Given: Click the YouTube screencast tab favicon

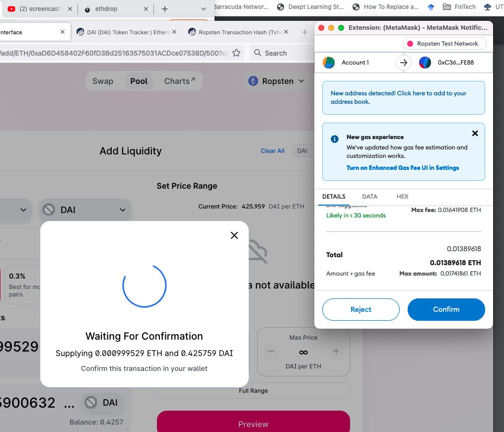Looking at the screenshot, I should coord(11,9).
